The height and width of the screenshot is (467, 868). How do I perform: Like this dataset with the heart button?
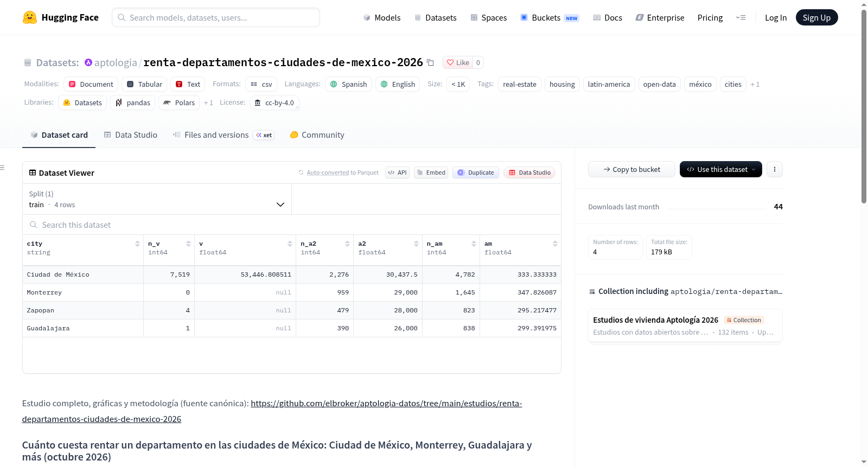[x=458, y=62]
